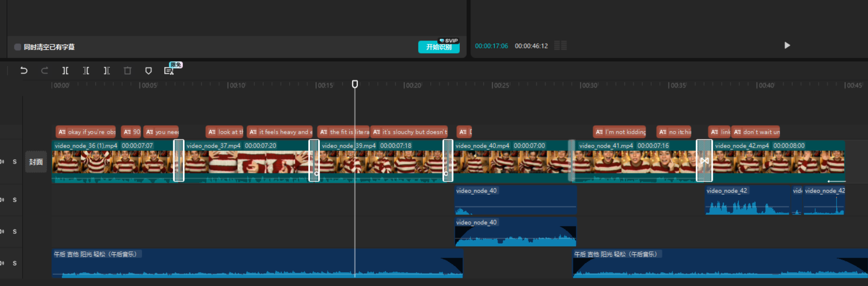Screen dimensions: 868x286
Task: Use the delete-right trim tool
Action: click(107, 71)
